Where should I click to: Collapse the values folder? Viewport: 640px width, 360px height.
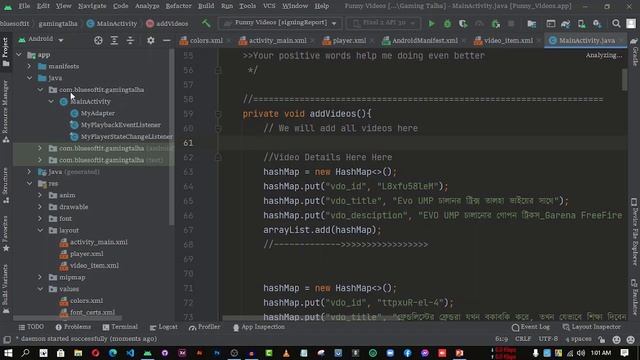click(x=40, y=289)
